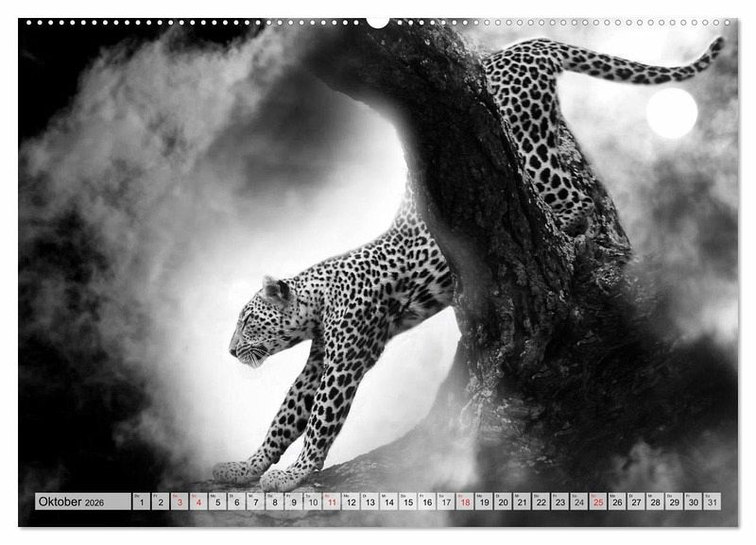Image resolution: width=756 pixels, height=545 pixels.
Task: Pick the red date 25
Action: [x=597, y=502]
